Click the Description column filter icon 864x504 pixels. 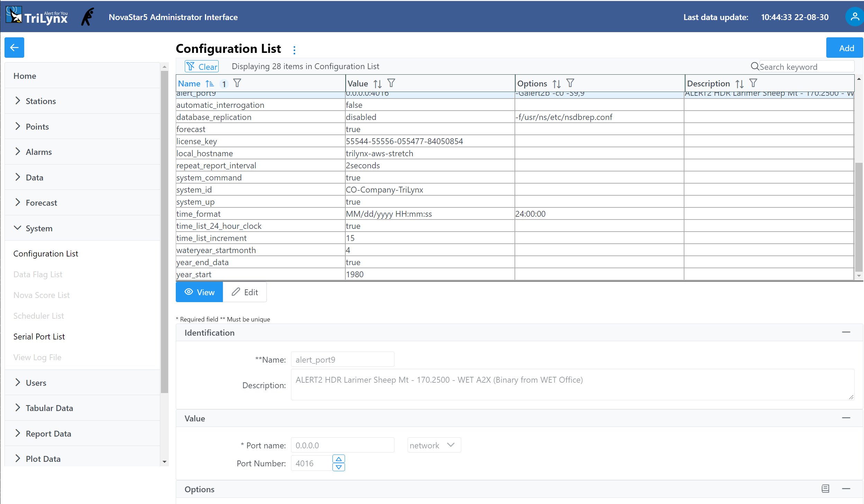[x=753, y=83]
